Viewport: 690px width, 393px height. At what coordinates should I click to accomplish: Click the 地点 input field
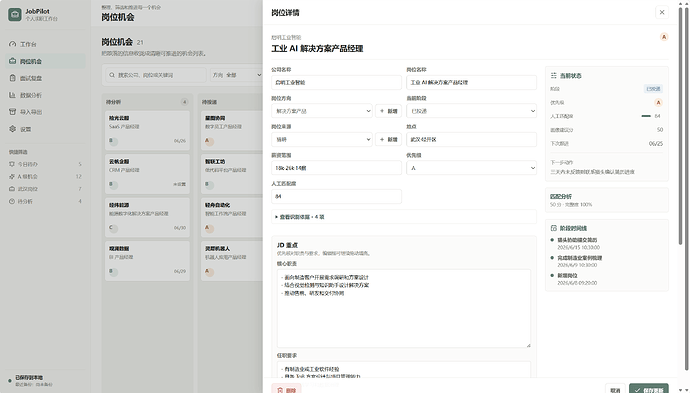[x=471, y=140]
